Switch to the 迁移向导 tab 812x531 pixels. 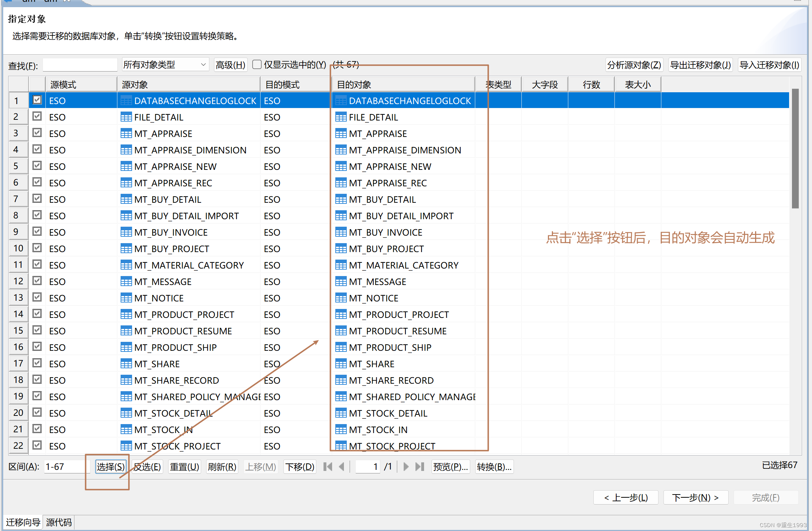[x=23, y=522]
